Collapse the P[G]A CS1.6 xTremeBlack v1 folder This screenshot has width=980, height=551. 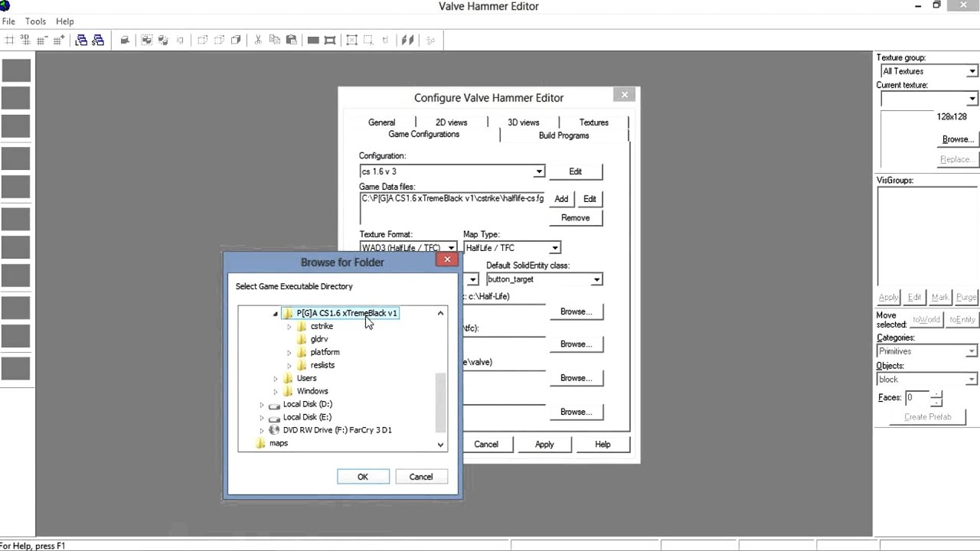pos(276,314)
